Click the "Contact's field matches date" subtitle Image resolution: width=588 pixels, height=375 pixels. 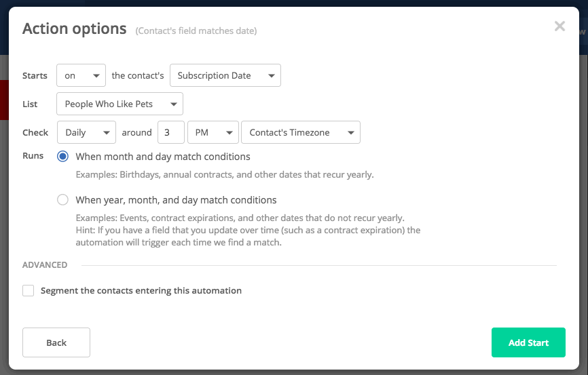click(x=196, y=31)
